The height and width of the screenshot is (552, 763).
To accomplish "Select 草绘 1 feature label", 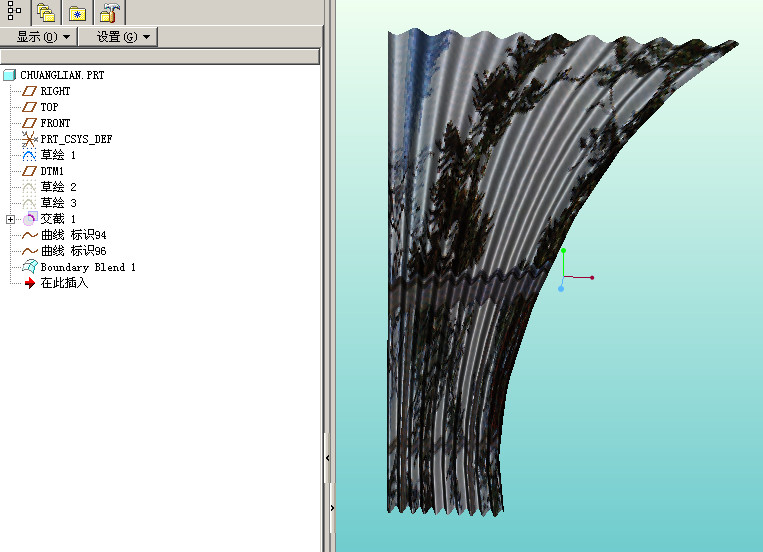I will (x=58, y=155).
